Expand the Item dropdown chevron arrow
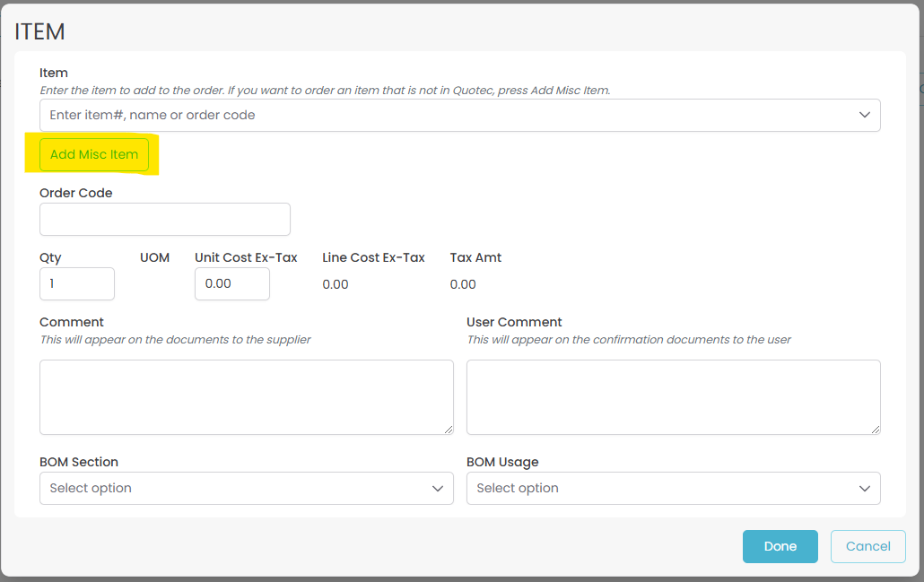Viewport: 924px width, 582px height. pyautogui.click(x=865, y=115)
